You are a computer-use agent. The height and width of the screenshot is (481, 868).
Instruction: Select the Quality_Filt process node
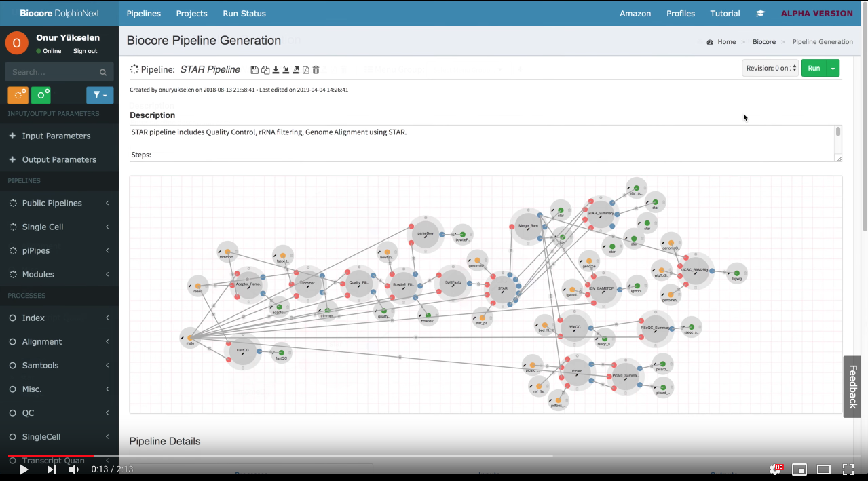pos(358,284)
